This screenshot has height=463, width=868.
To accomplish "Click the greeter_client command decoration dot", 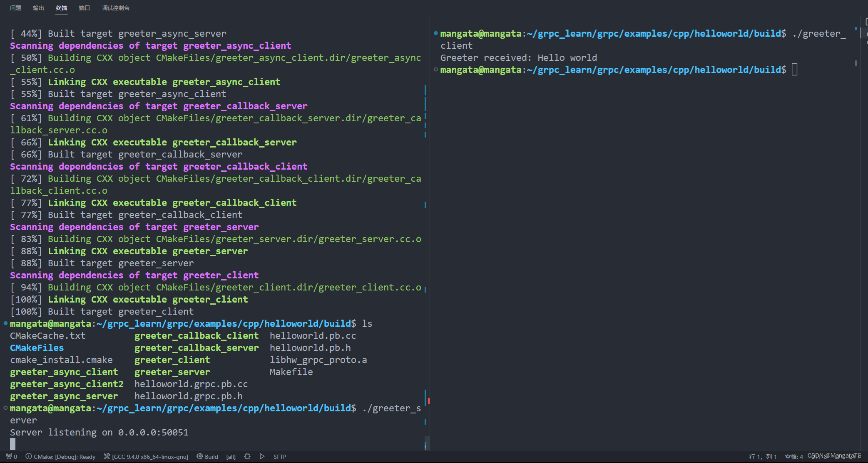I will [x=435, y=33].
